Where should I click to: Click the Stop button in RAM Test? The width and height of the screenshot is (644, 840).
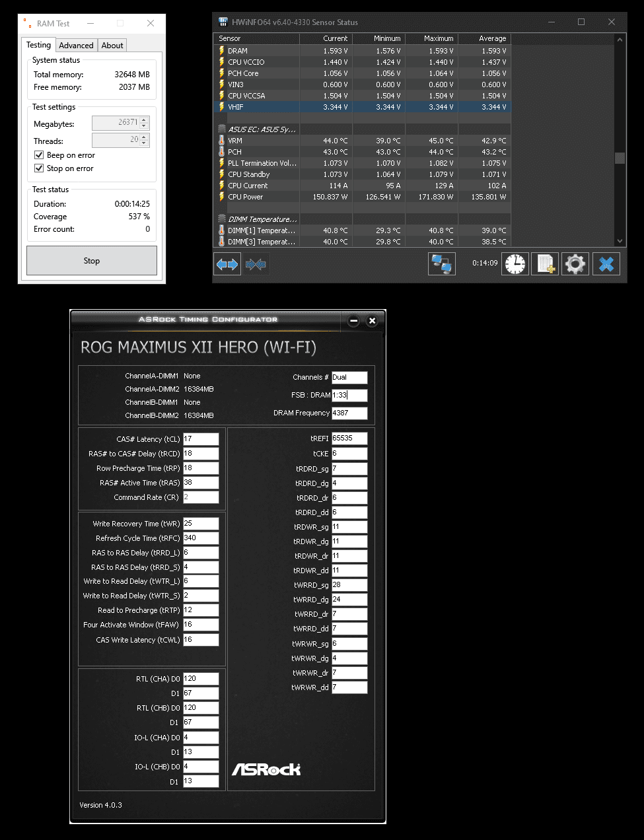[x=92, y=261]
